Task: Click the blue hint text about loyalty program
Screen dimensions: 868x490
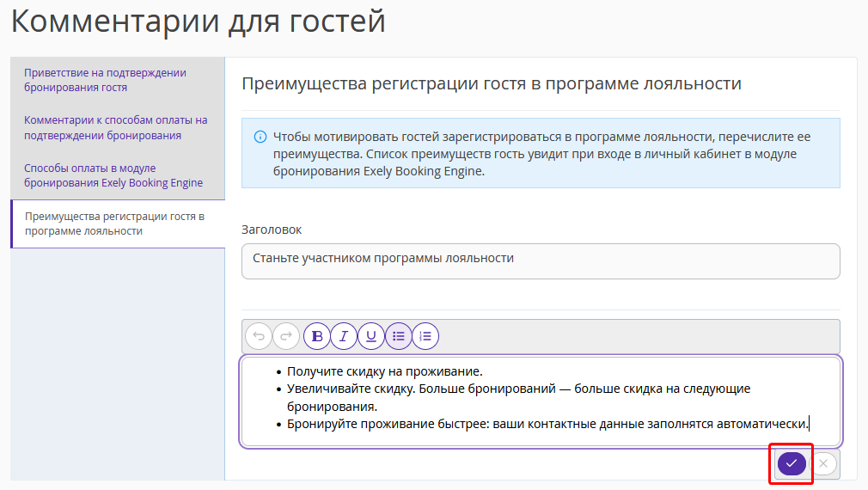Action: point(541,154)
